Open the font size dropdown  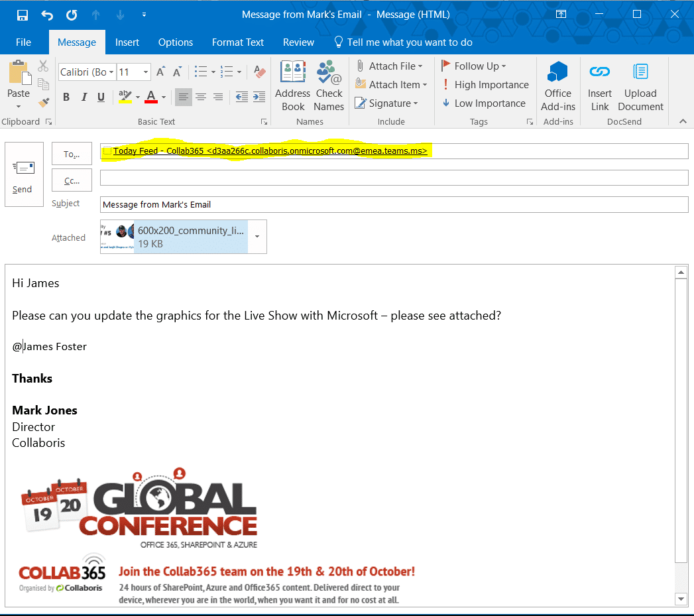(x=145, y=72)
